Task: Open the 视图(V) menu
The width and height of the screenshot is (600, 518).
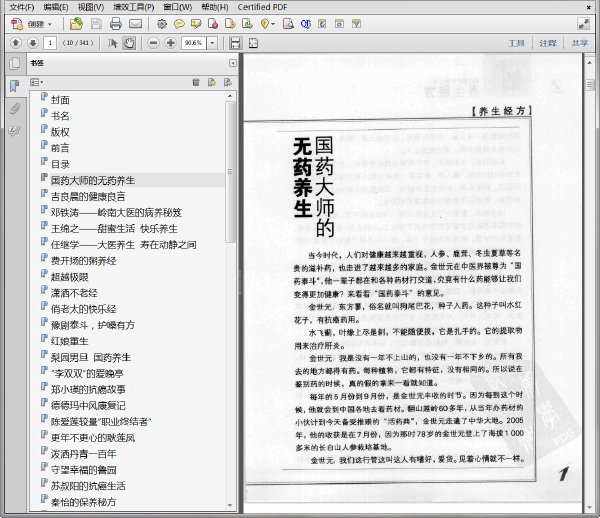Action: click(91, 7)
